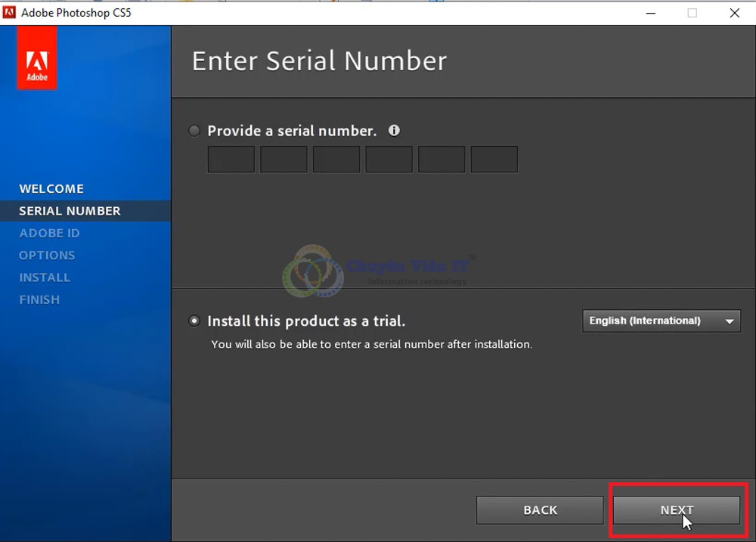Screen dimensions: 756x542
Task: Go to the WELCOME step in sidebar
Action: 51,189
